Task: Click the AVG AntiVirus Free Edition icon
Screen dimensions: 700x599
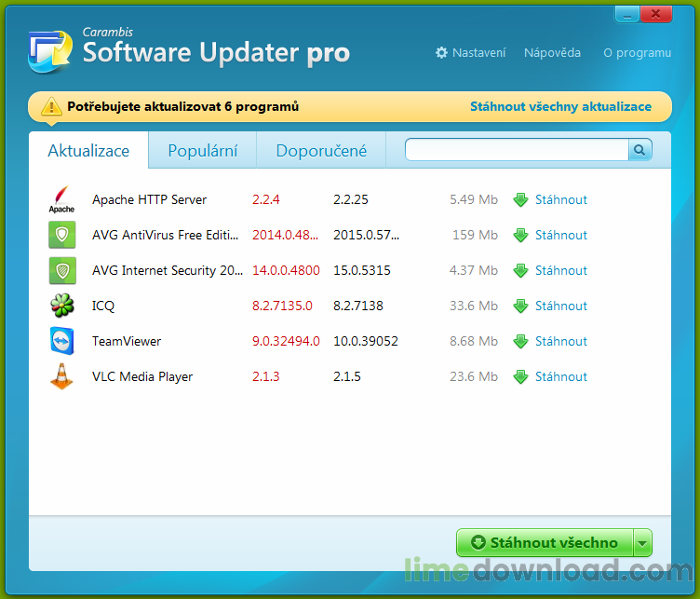Action: [x=61, y=236]
